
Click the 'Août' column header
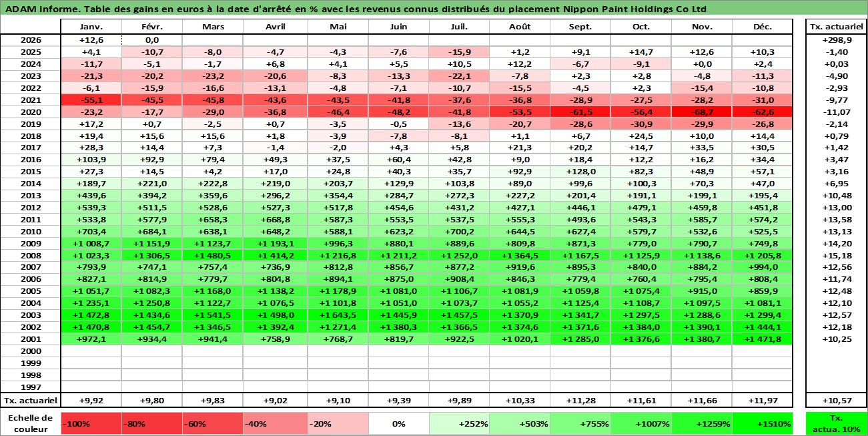click(520, 27)
